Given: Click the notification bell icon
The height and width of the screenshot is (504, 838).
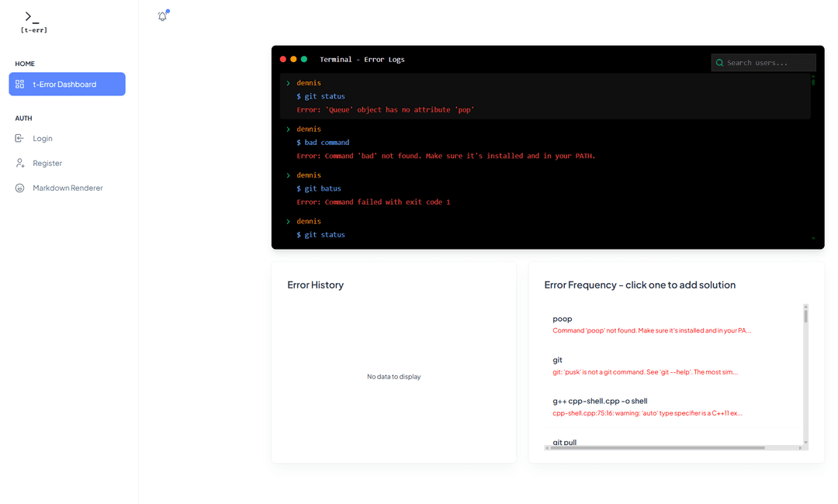Looking at the screenshot, I should click(x=162, y=16).
